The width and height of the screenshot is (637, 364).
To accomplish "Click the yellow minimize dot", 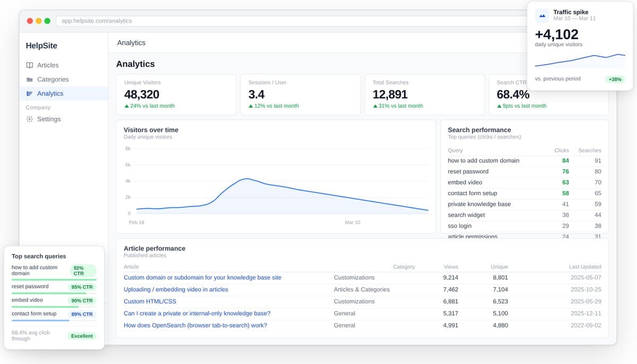I will (39, 21).
